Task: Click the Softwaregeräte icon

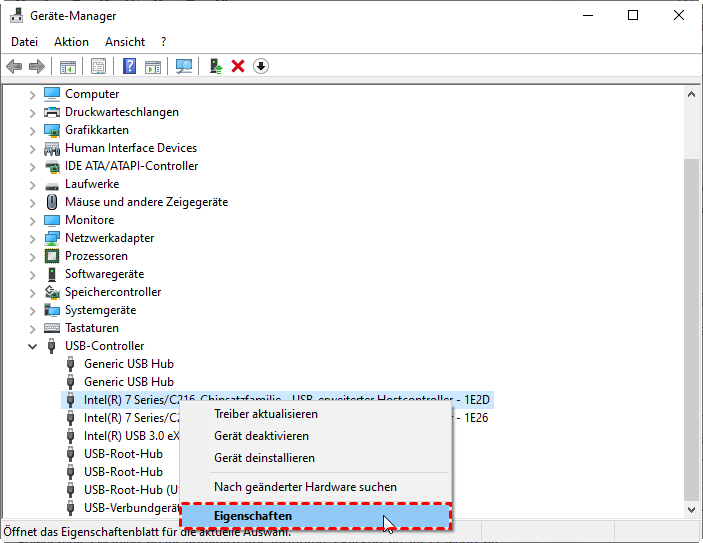Action: [x=52, y=274]
